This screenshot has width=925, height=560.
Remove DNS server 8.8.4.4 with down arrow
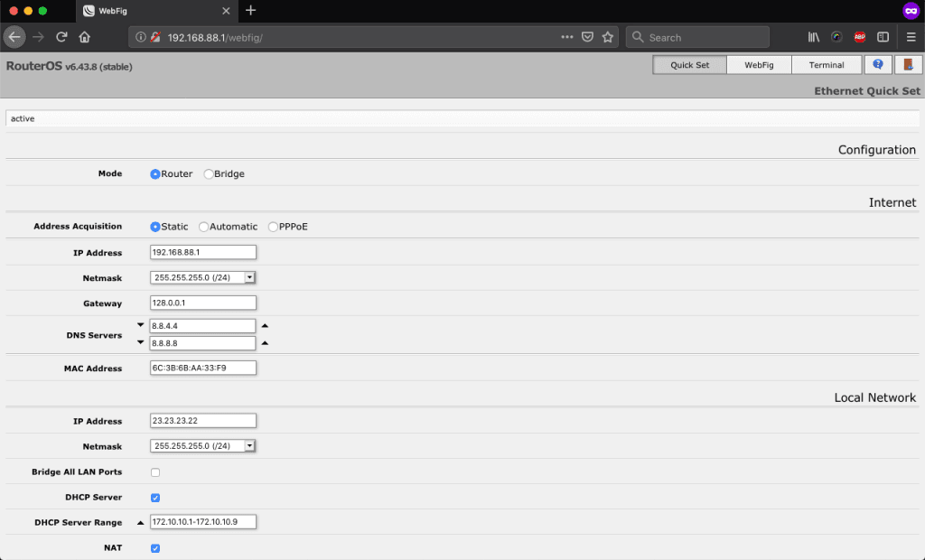pyautogui.click(x=140, y=325)
